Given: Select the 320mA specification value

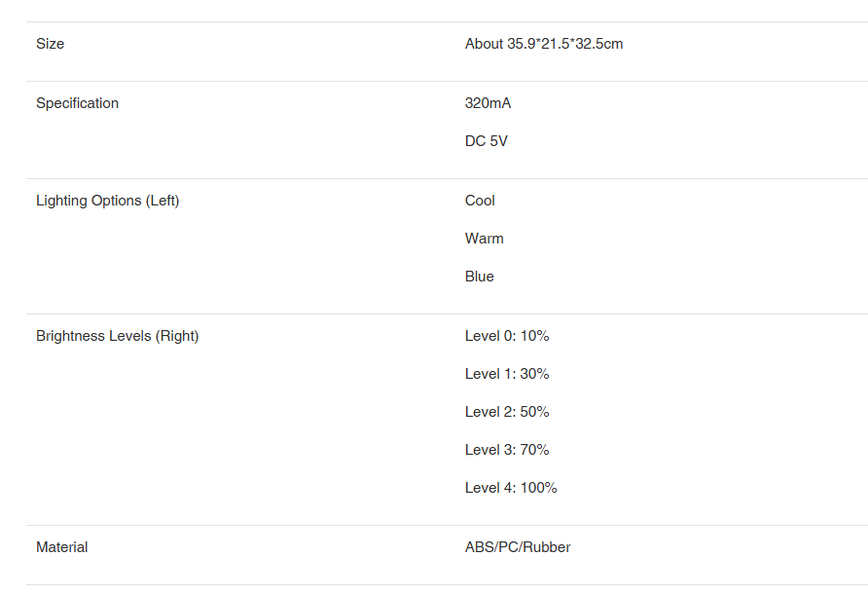Looking at the screenshot, I should (x=488, y=103).
